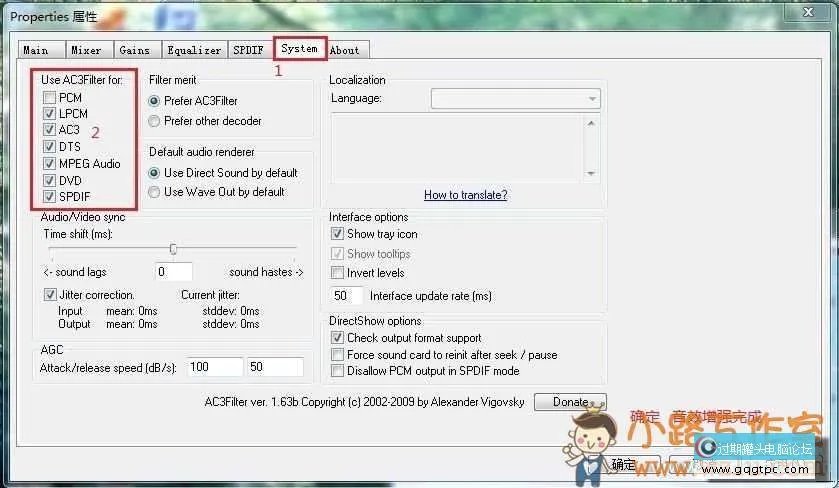Open the Equalizer tab
Screen dimensions: 839x488
[x=194, y=50]
